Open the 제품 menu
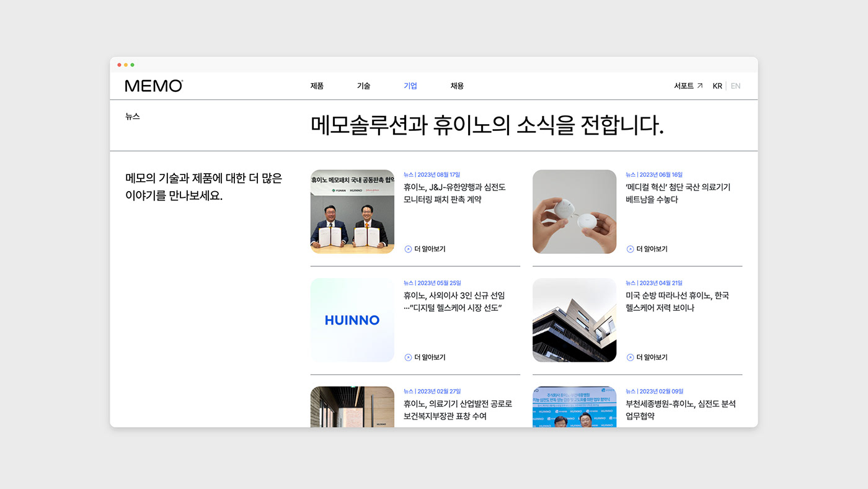868x489 pixels. (317, 86)
